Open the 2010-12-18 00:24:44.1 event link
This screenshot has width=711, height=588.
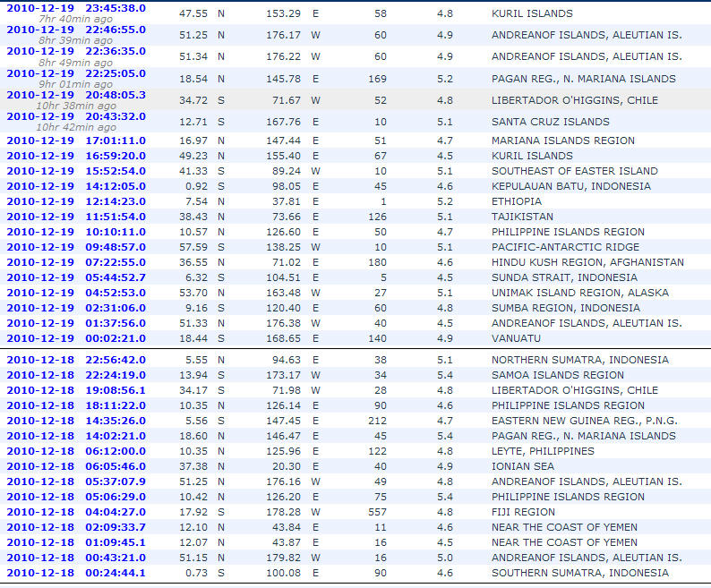coord(76,573)
